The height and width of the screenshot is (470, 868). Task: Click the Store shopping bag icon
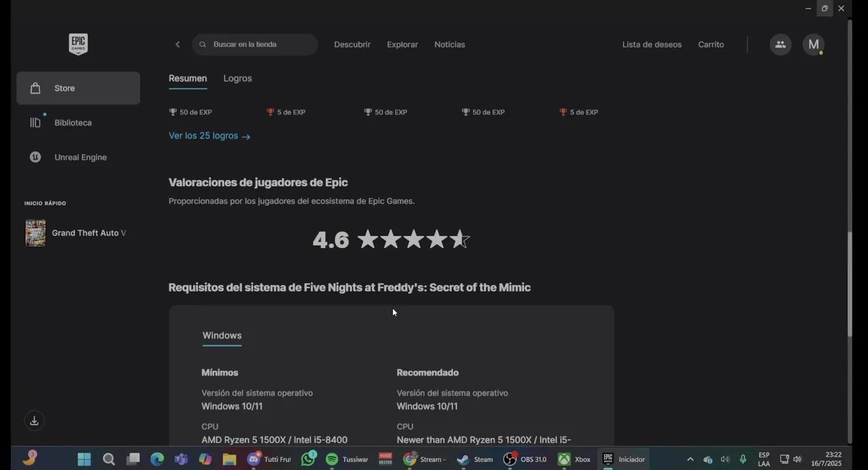click(35, 88)
